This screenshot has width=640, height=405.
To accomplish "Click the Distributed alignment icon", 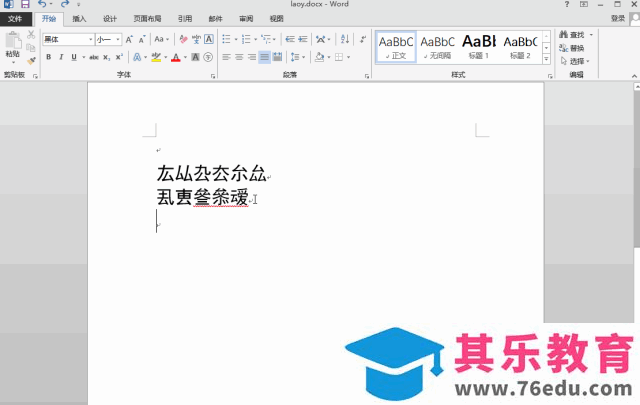I will pos(278,57).
